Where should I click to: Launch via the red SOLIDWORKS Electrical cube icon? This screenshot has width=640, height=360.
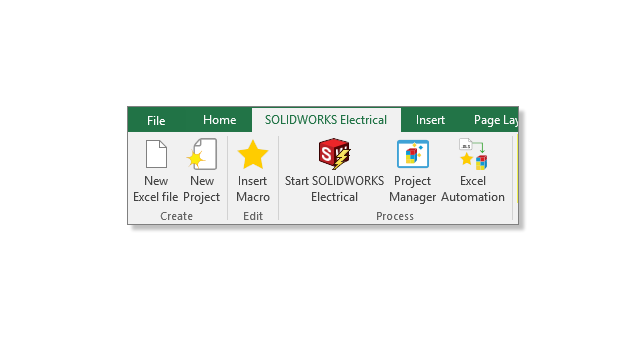334,154
